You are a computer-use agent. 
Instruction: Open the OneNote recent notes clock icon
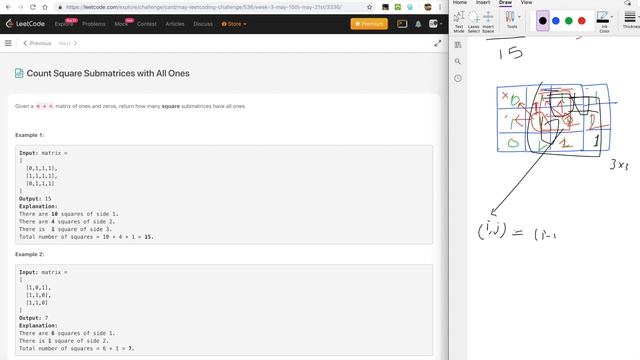point(458,78)
